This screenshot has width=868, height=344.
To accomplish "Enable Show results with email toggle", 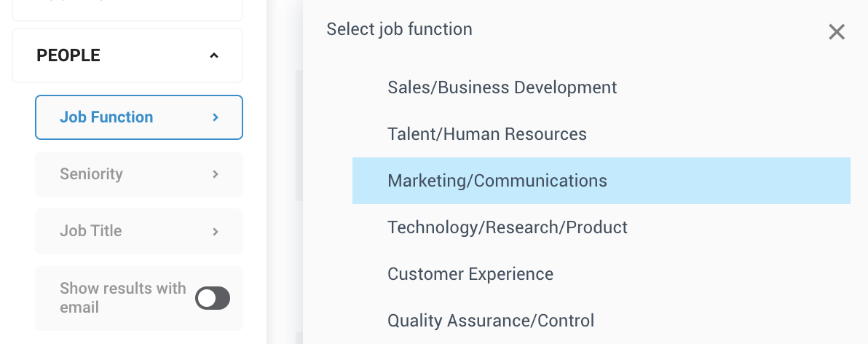I will [x=213, y=298].
